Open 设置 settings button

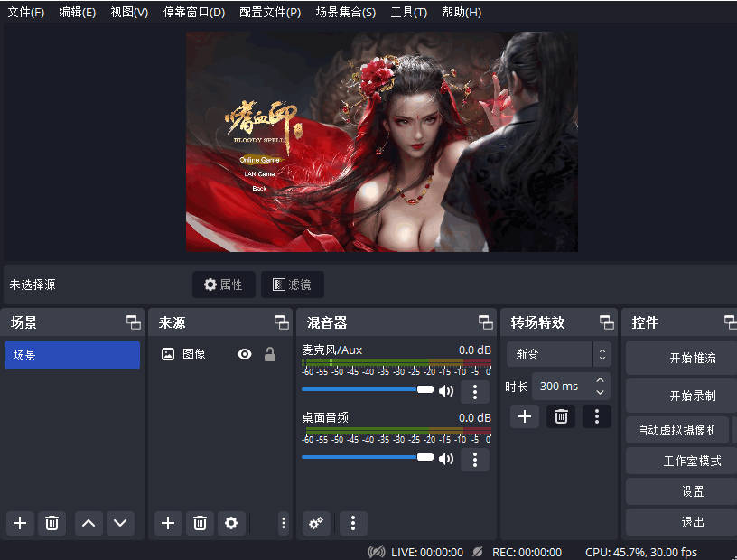point(682,492)
